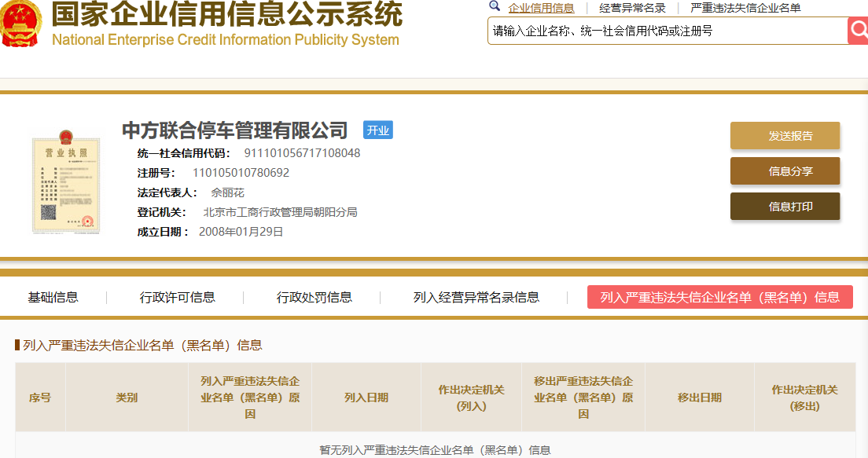Click the small magnifier beside 企业信用信息

coord(495,6)
